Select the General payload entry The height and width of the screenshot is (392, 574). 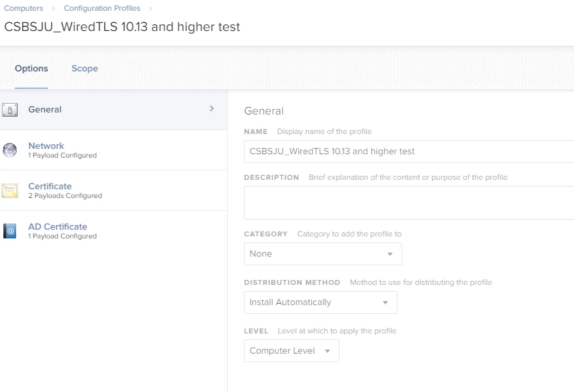click(45, 110)
